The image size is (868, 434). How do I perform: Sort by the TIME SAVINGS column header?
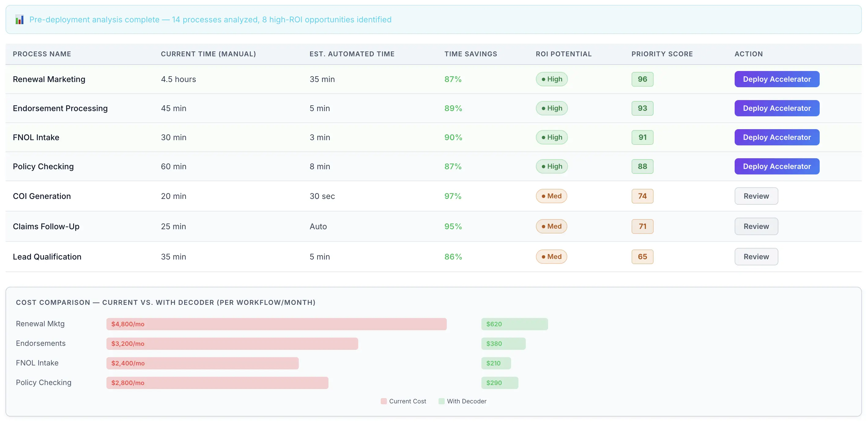(x=471, y=54)
